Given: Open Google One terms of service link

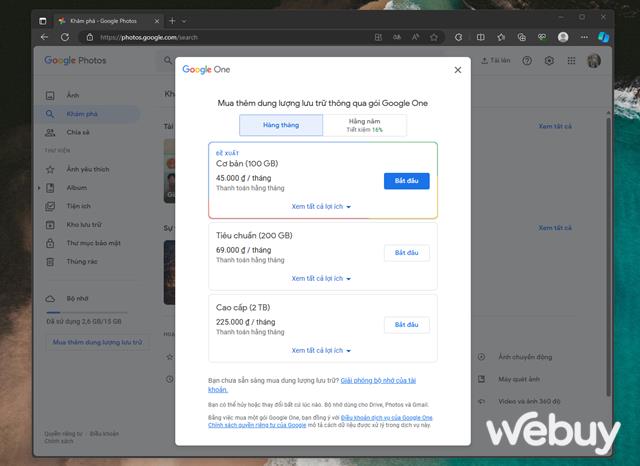Looking at the screenshot, I should (387, 417).
